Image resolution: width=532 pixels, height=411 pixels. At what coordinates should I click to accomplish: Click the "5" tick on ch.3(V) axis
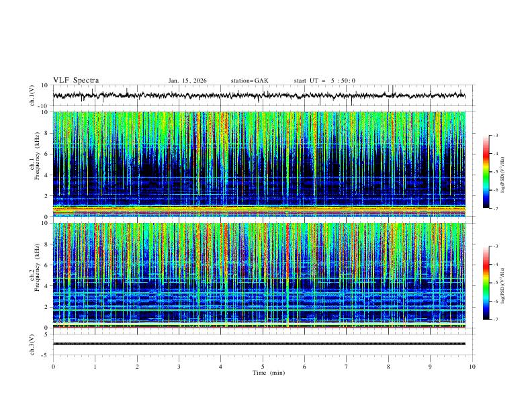(x=47, y=334)
